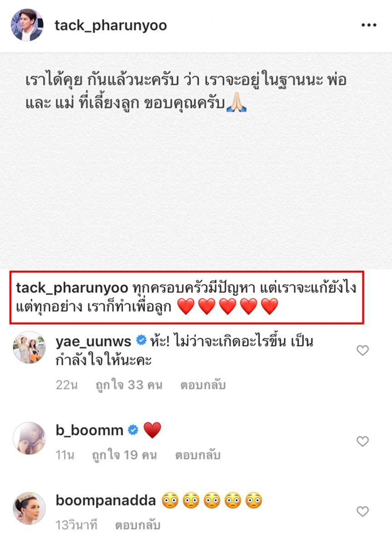Open b_boomm username link
Viewport: 392px width, 546px height.
(x=89, y=430)
